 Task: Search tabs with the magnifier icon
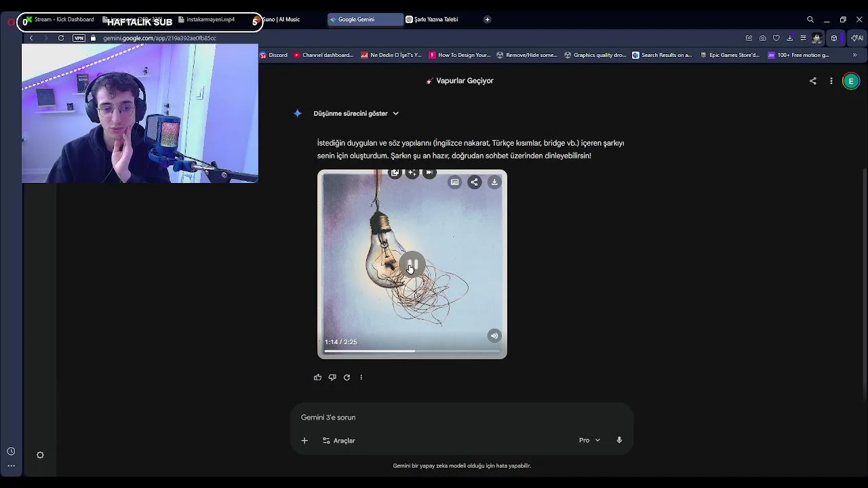point(810,20)
